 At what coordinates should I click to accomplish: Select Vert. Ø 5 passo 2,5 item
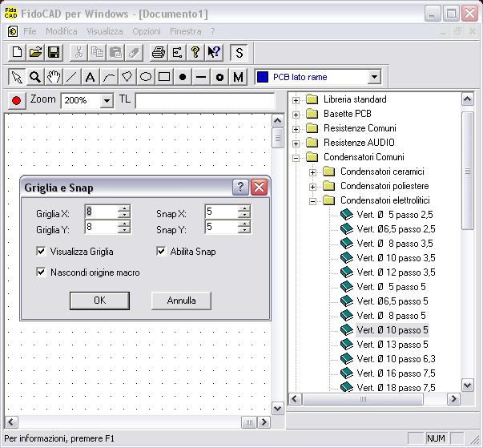click(x=395, y=215)
